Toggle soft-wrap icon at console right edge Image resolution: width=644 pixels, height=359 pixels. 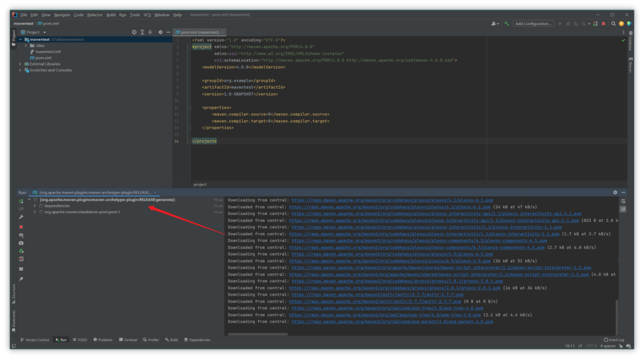pyautogui.click(x=623, y=201)
